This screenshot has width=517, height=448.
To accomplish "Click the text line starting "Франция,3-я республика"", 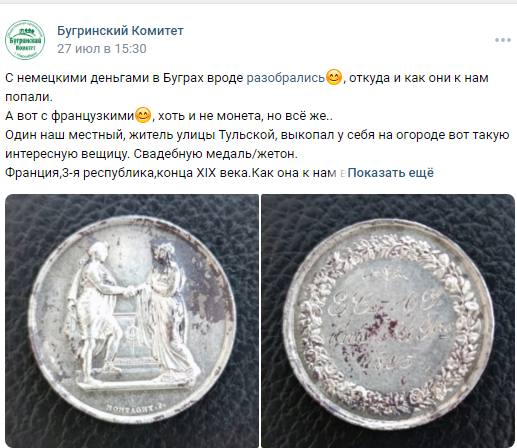I will pyautogui.click(x=170, y=173).
